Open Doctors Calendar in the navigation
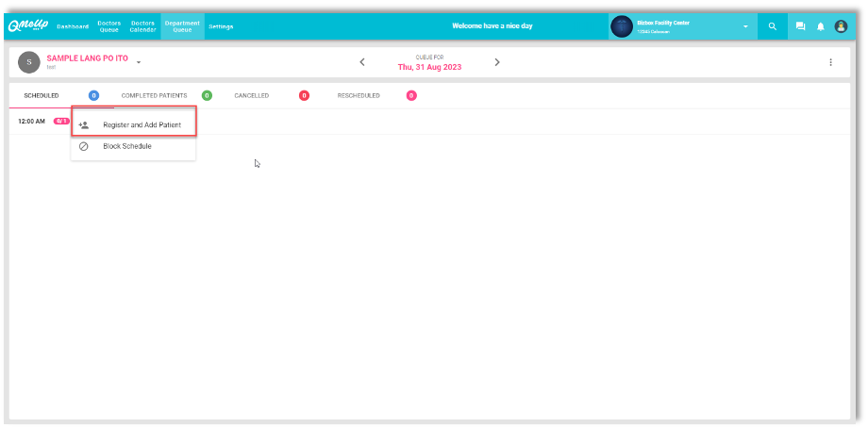 click(142, 25)
